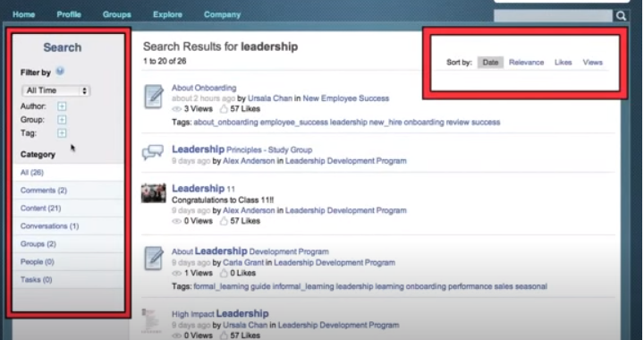This screenshot has width=644, height=340.
Task: Open the New Employee Success group link
Action: 346,98
